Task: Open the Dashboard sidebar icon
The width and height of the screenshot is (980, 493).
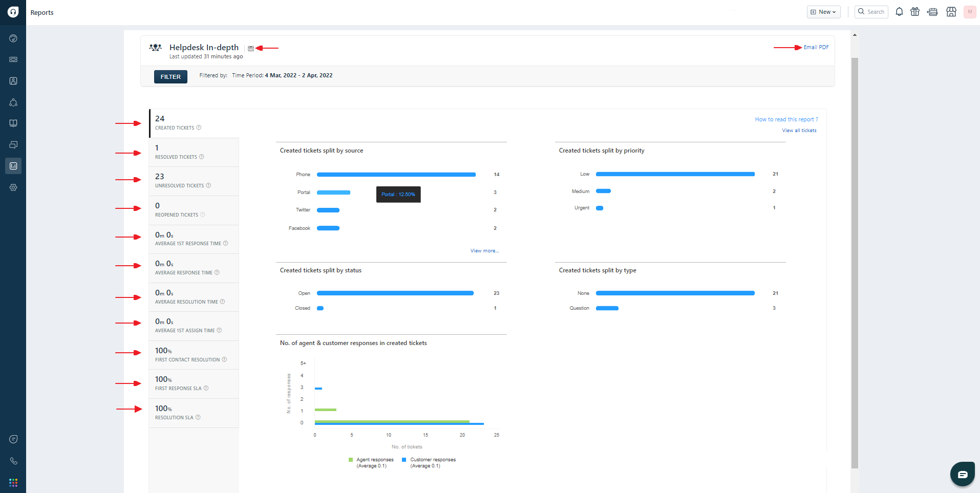Action: point(13,38)
